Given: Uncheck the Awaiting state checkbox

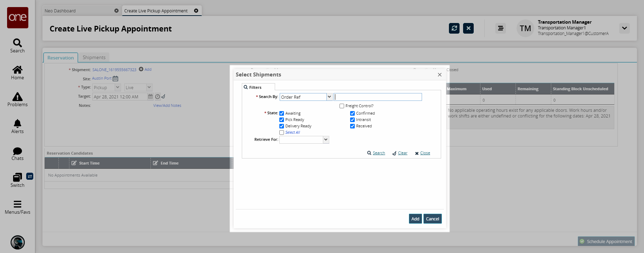Looking at the screenshot, I should coord(282,114).
